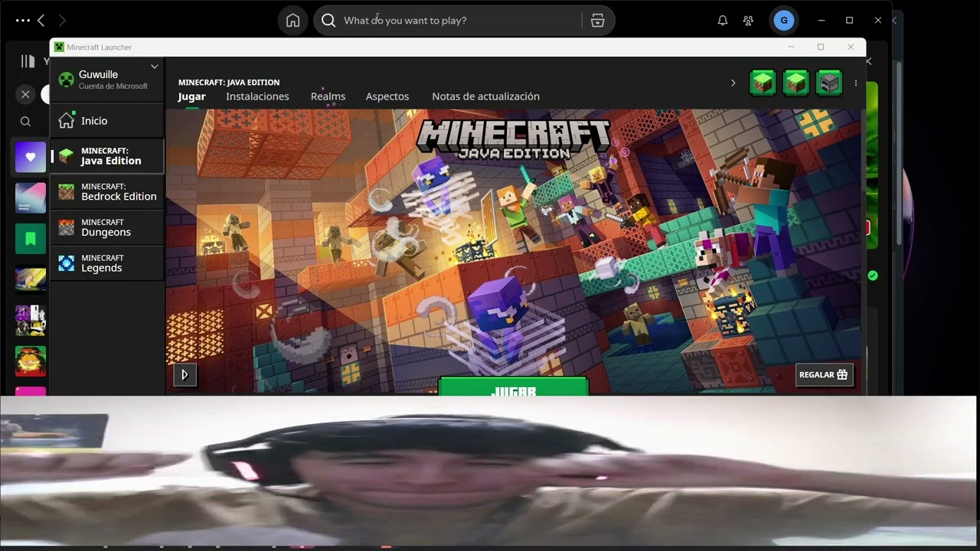Viewport: 980px width, 551px height.
Task: Click the REGALAR gift button
Action: [824, 374]
